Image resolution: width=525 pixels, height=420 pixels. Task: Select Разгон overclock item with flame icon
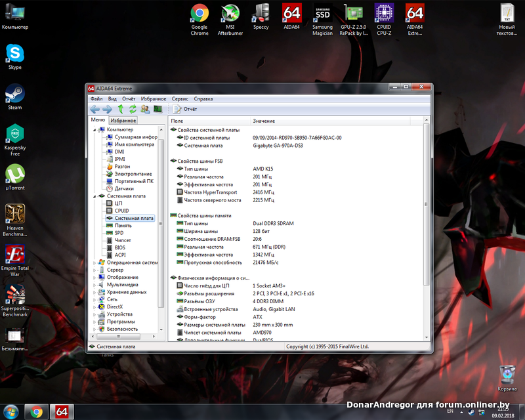pyautogui.click(x=122, y=167)
